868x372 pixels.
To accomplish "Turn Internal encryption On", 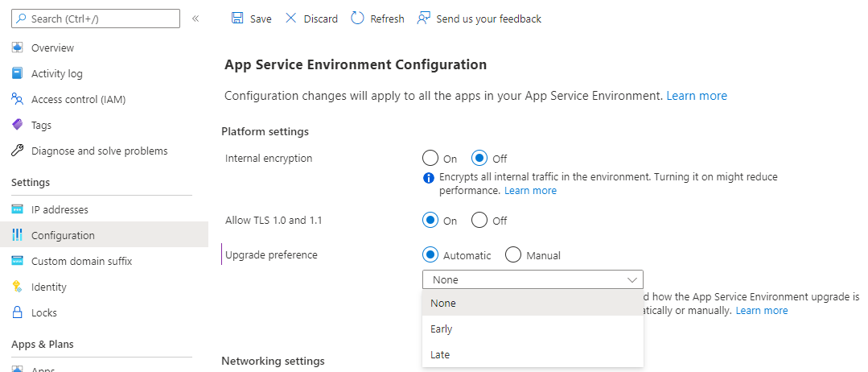I will [430, 159].
